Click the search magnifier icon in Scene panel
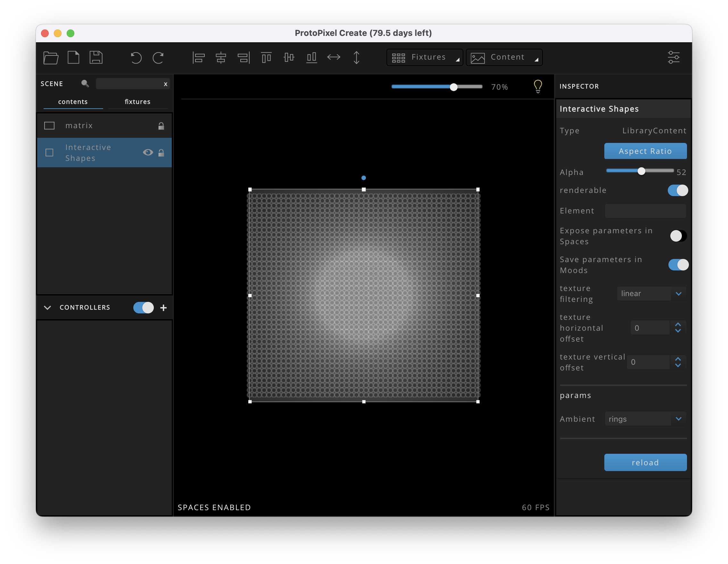This screenshot has width=728, height=564. click(x=85, y=83)
